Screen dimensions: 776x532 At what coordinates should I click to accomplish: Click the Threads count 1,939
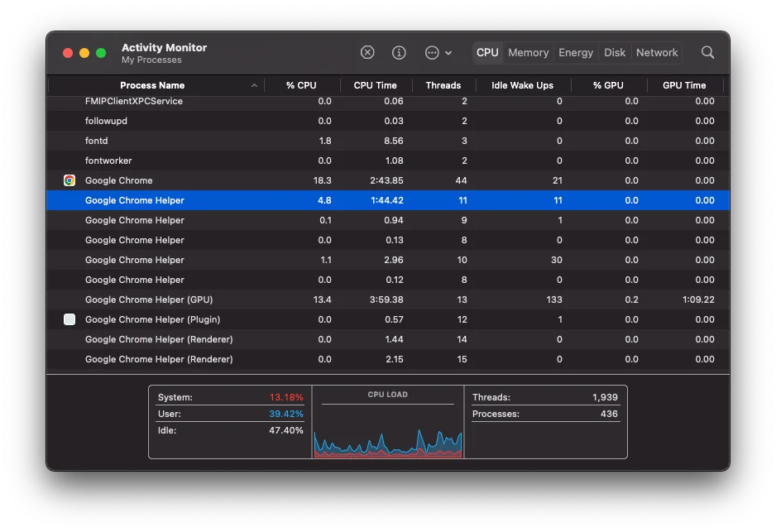(605, 397)
